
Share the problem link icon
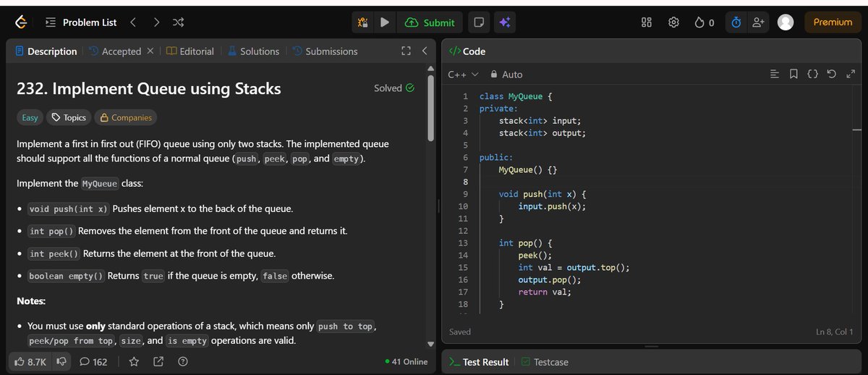point(158,361)
